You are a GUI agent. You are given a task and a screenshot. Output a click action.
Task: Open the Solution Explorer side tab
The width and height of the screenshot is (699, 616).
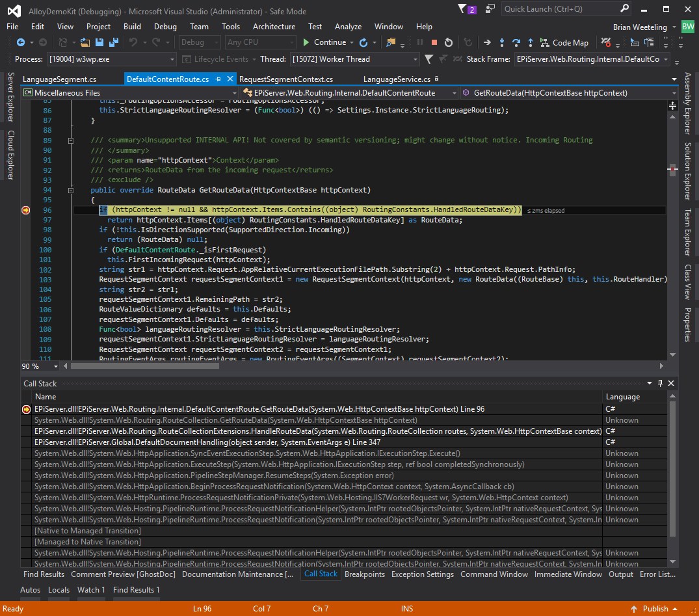688,171
